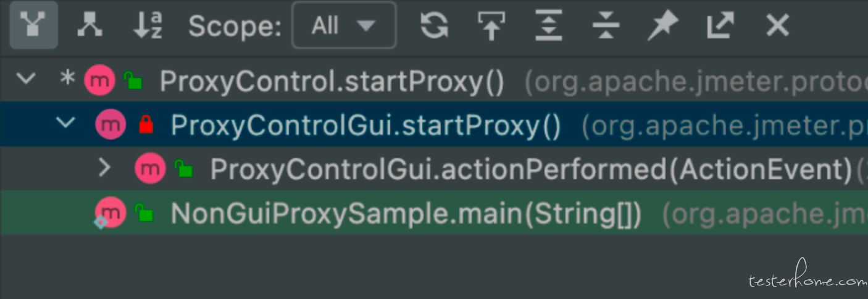Refresh the call hierarchy
The height and width of the screenshot is (299, 868).
(434, 26)
